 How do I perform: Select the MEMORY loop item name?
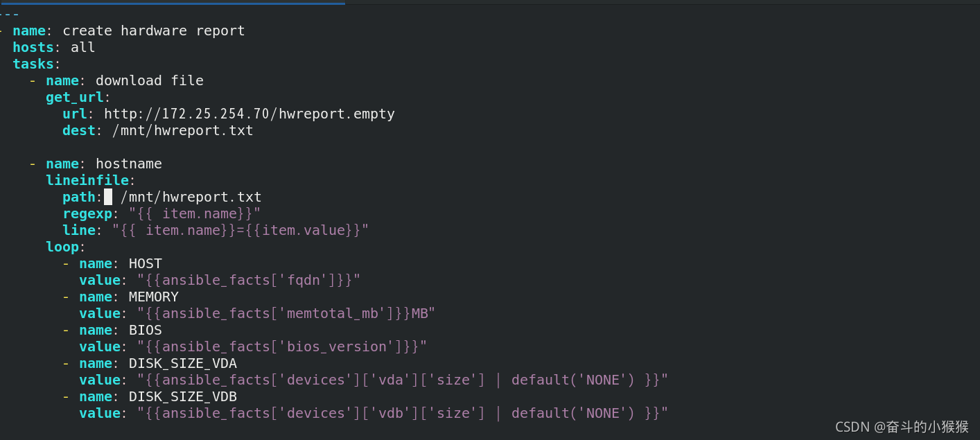point(153,297)
